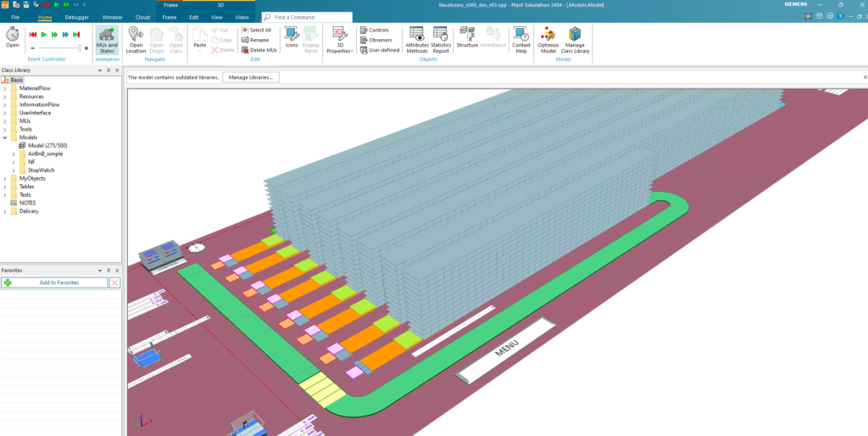Toggle the Observers option
The height and width of the screenshot is (436, 868).
coord(376,40)
